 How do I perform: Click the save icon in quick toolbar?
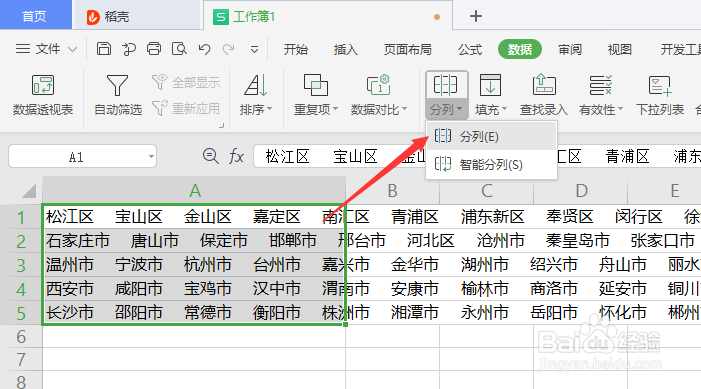pos(104,49)
